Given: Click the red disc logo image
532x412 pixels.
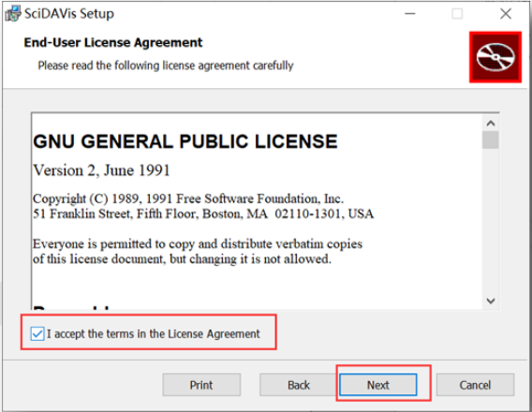Looking at the screenshot, I should (x=495, y=57).
